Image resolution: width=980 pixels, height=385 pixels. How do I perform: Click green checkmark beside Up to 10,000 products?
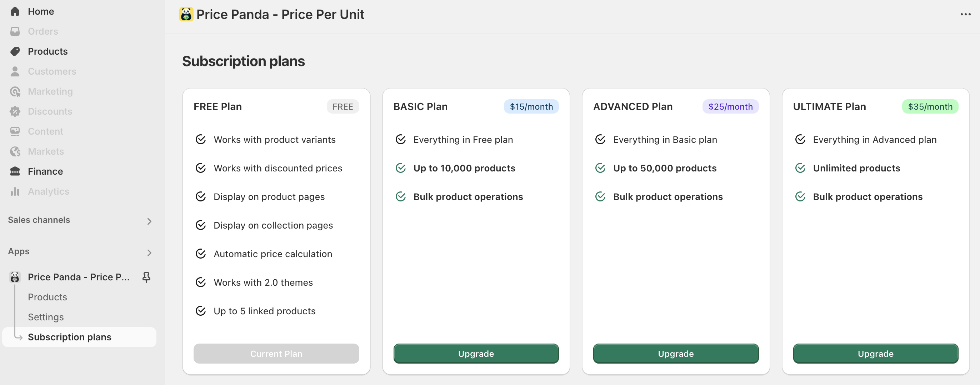401,168
